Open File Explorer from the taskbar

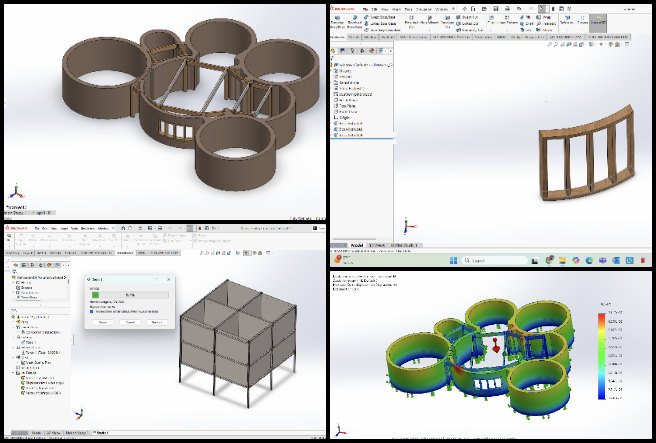pyautogui.click(x=563, y=261)
